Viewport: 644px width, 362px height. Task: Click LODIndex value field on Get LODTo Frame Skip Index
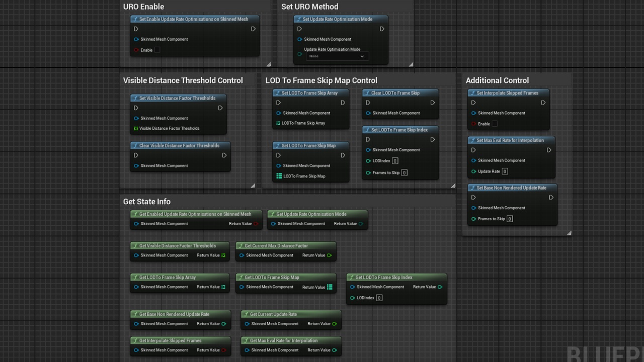(x=379, y=298)
